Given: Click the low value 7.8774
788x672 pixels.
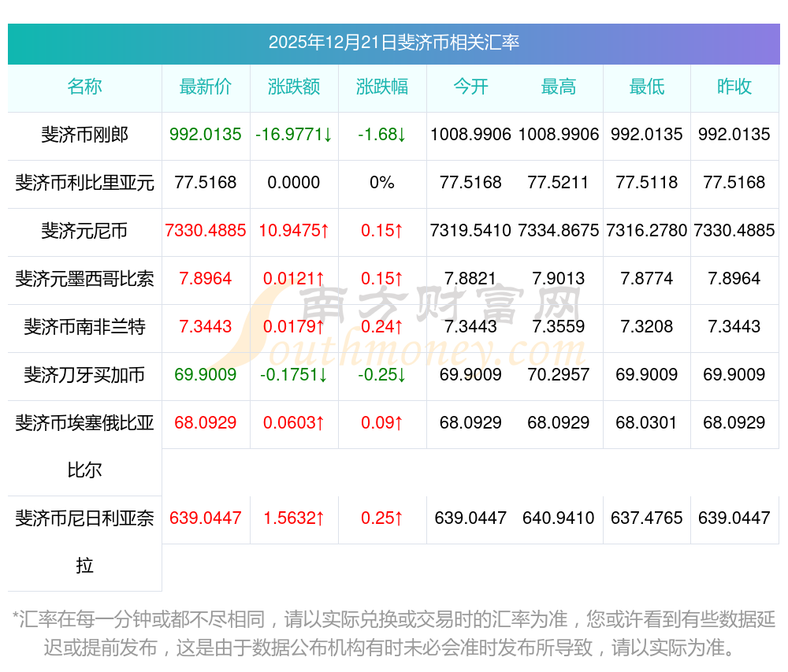Looking at the screenshot, I should coord(647,279).
